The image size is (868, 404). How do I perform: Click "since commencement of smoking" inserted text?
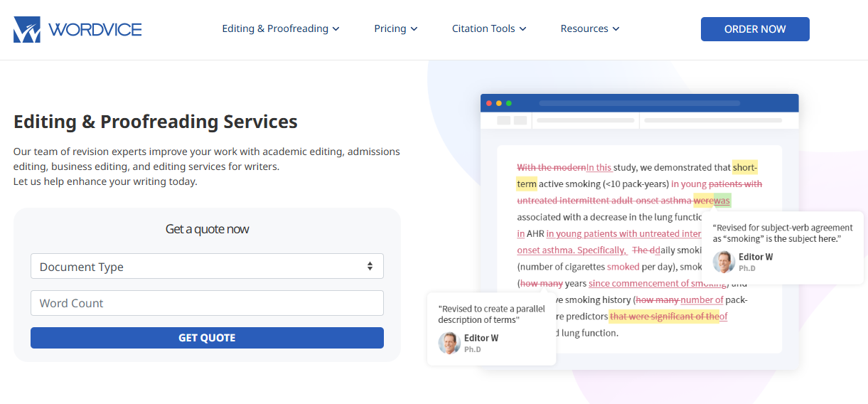658,283
